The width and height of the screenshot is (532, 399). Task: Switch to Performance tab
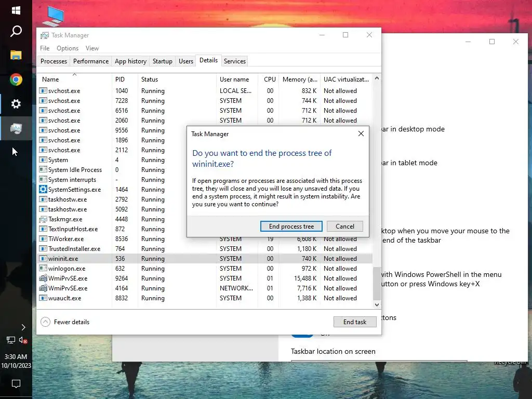(x=91, y=61)
